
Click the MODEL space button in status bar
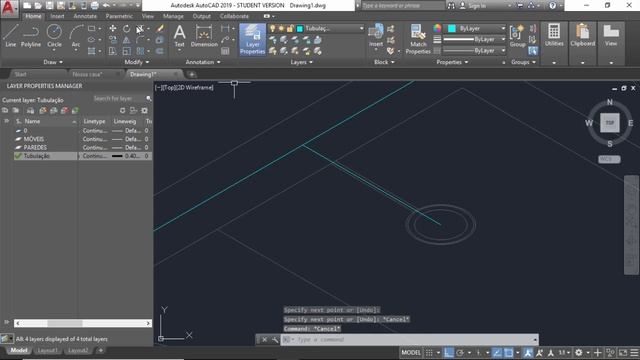click(x=411, y=353)
